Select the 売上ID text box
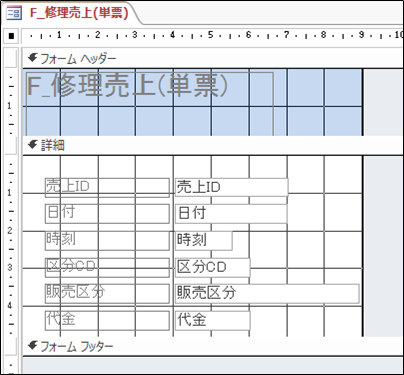This screenshot has width=404, height=375. point(231,188)
